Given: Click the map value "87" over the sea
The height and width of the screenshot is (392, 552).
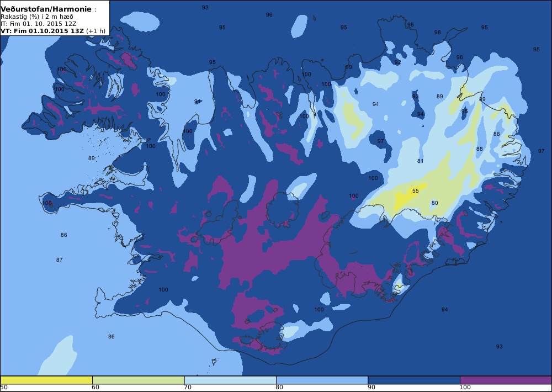Looking at the screenshot, I should point(60,260).
